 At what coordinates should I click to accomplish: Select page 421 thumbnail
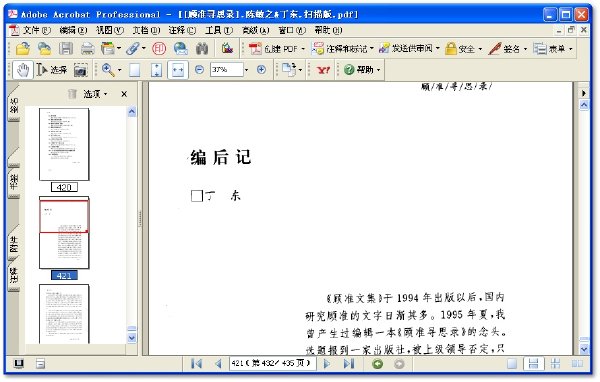(64, 232)
